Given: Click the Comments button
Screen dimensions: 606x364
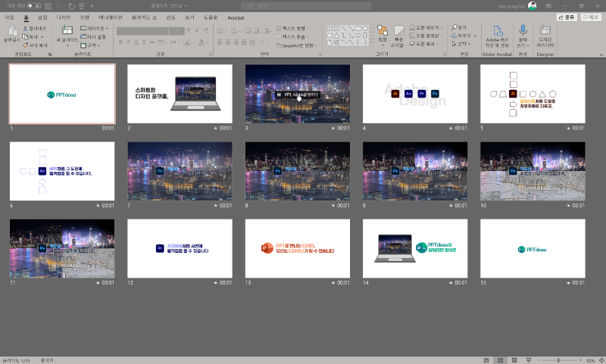Looking at the screenshot, I should 590,16.
